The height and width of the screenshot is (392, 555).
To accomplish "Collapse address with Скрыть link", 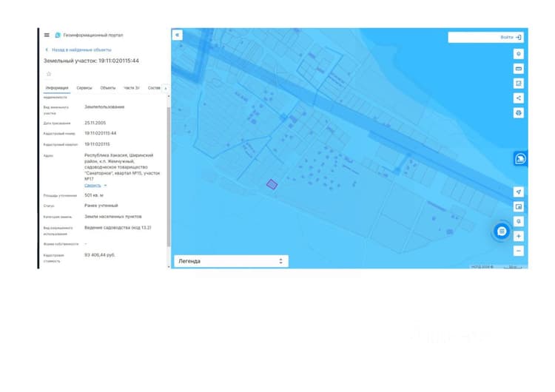I will [92, 186].
